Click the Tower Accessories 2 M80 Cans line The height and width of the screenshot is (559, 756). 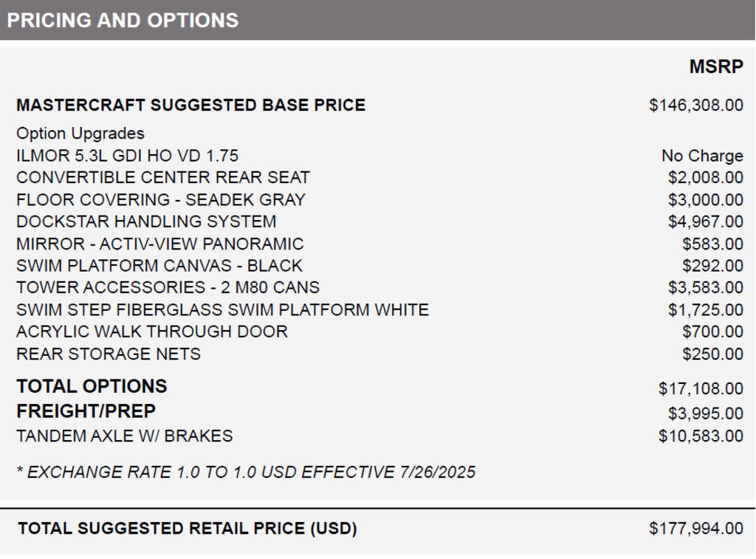[168, 287]
